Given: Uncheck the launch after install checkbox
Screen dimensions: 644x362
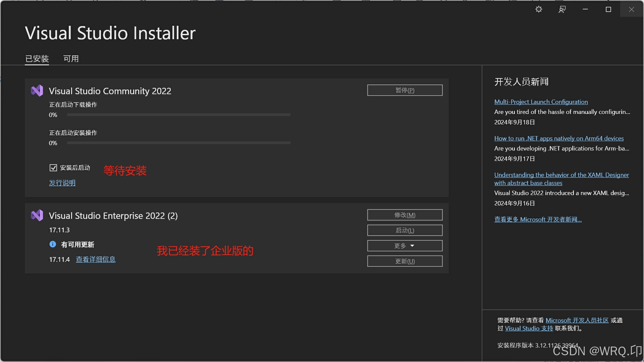Looking at the screenshot, I should coord(53,168).
